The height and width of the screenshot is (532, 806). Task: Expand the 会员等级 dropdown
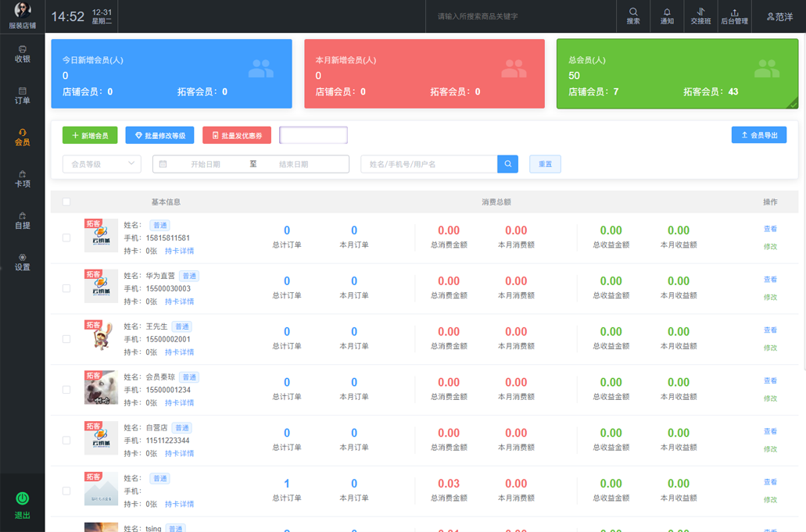click(102, 164)
